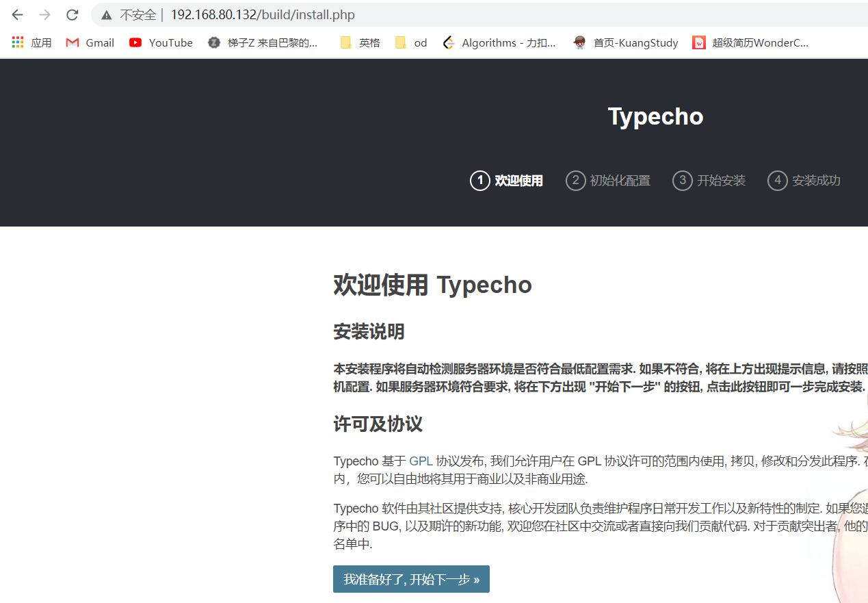This screenshot has width=868, height=603.
Task: Open the 梯子Z 来自巴黎的 bookmark
Action: tap(263, 42)
